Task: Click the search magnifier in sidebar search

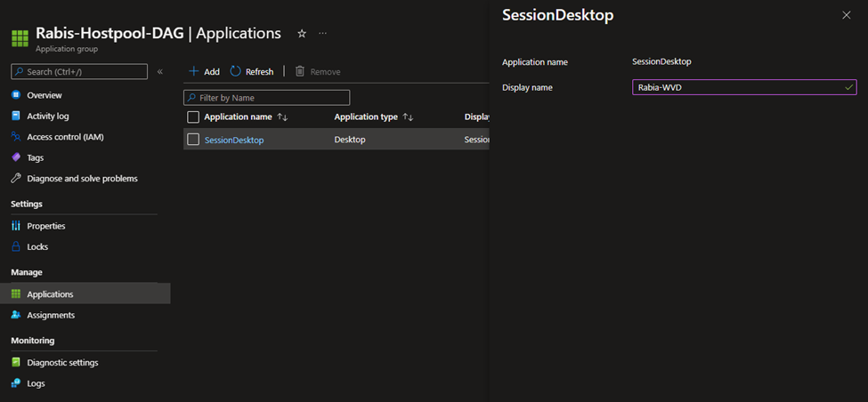Action: [x=20, y=72]
